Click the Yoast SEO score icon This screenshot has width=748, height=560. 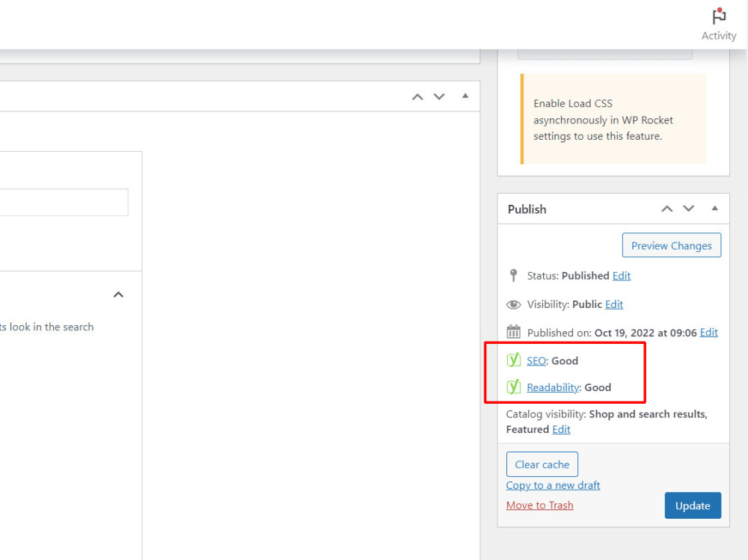point(513,360)
